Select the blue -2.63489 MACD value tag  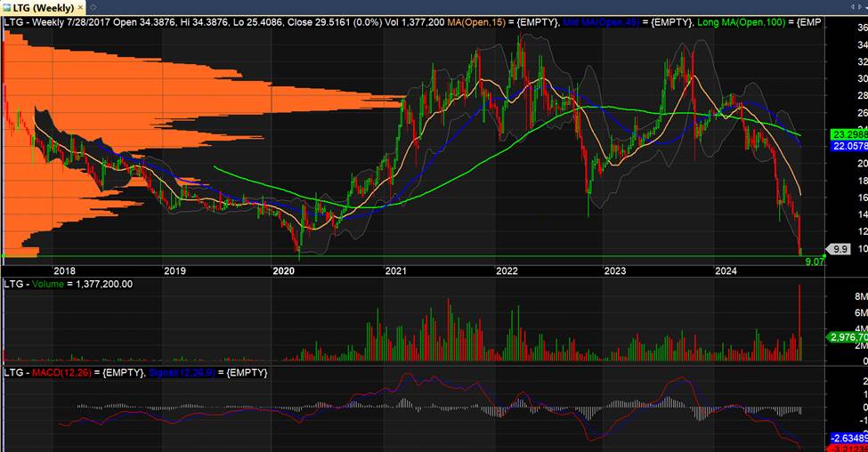point(848,437)
